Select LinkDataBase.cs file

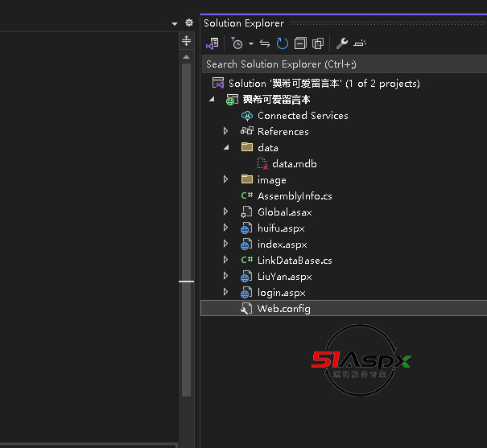(294, 260)
